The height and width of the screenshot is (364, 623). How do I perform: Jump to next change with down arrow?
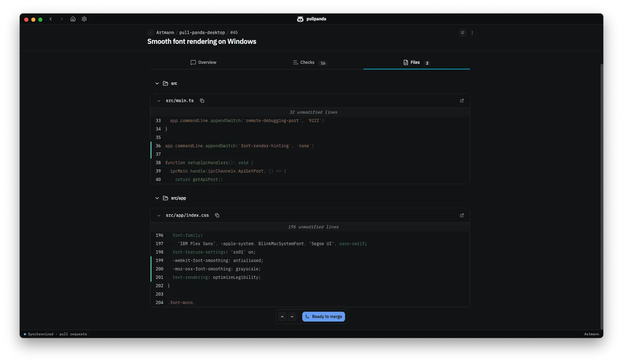coord(292,317)
